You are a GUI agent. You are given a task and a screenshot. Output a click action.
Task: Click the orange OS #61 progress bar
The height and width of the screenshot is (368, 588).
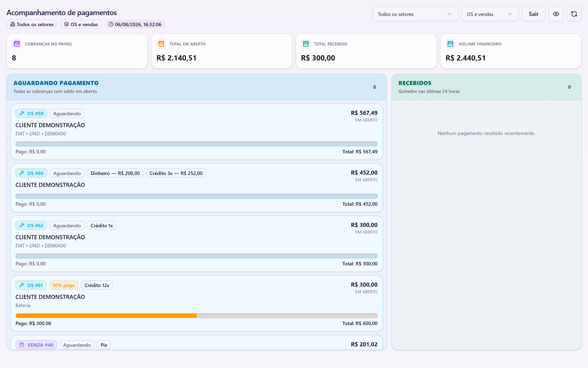[x=196, y=315]
